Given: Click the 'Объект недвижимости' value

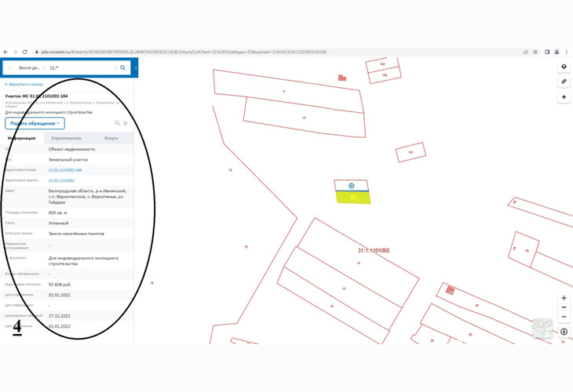Looking at the screenshot, I should (71, 149).
